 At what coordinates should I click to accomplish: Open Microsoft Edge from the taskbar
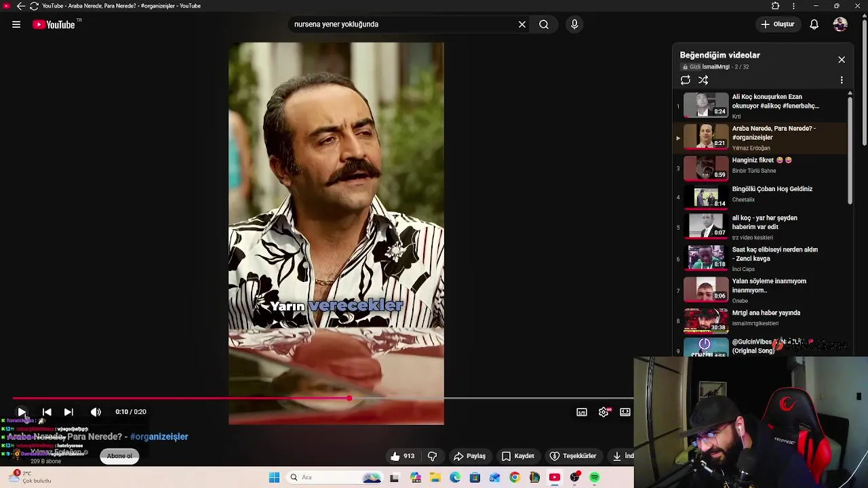pyautogui.click(x=455, y=478)
